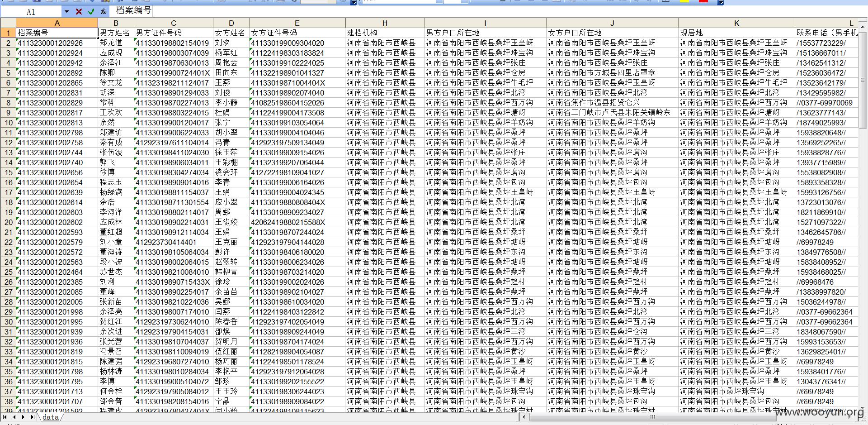Select cell 河南省三门峡市卢氏县朱阳关镇岭东
Screen dimensions: 868x425
612,113
